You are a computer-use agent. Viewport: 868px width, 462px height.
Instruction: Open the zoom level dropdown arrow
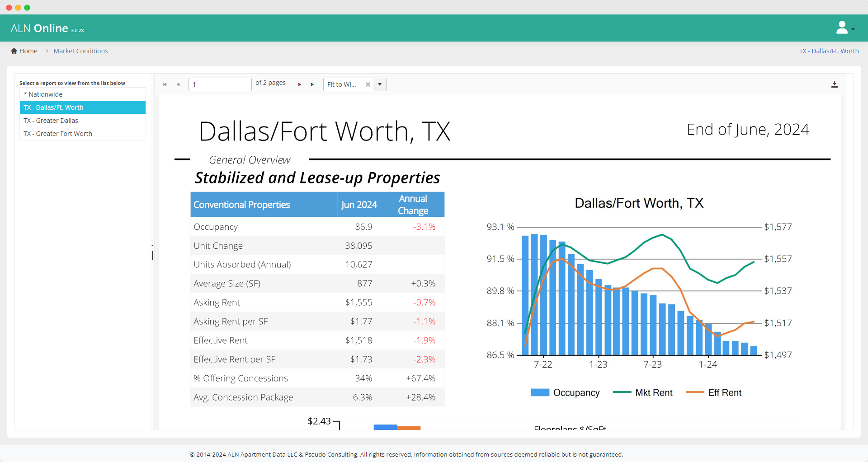(380, 84)
